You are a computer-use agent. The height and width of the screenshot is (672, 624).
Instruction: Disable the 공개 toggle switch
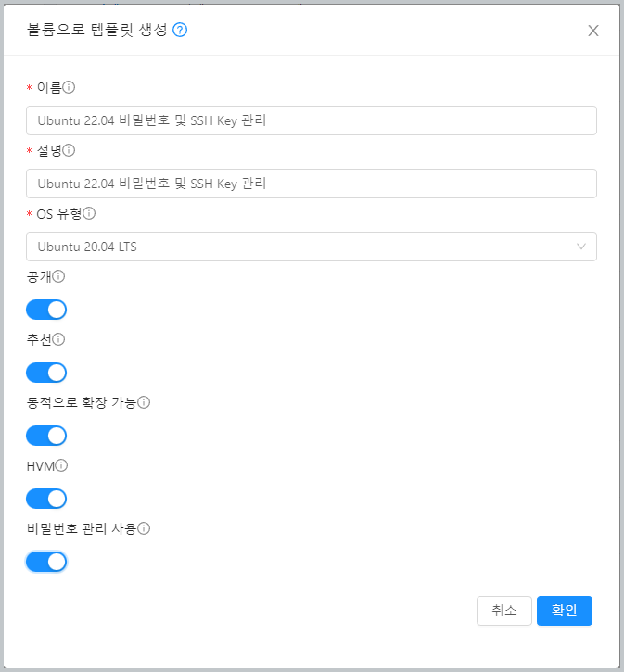point(46,310)
